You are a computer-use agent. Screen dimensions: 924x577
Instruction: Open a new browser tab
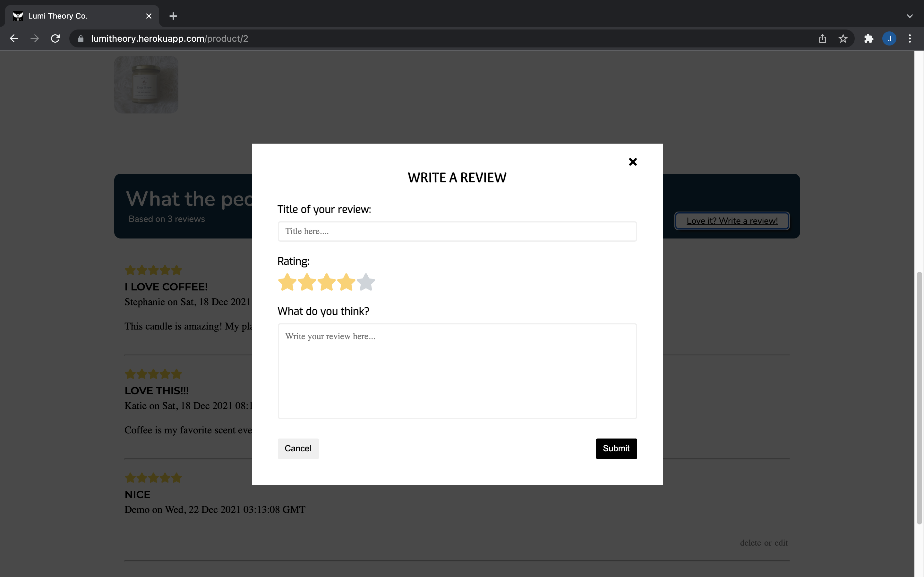click(173, 16)
